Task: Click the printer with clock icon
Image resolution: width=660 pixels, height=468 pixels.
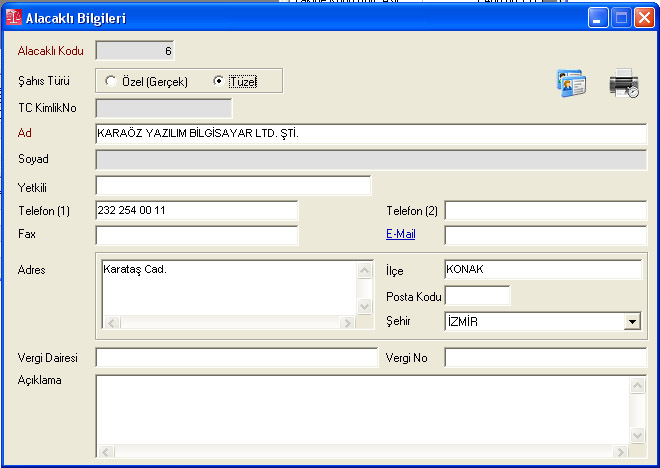Action: coord(624,83)
